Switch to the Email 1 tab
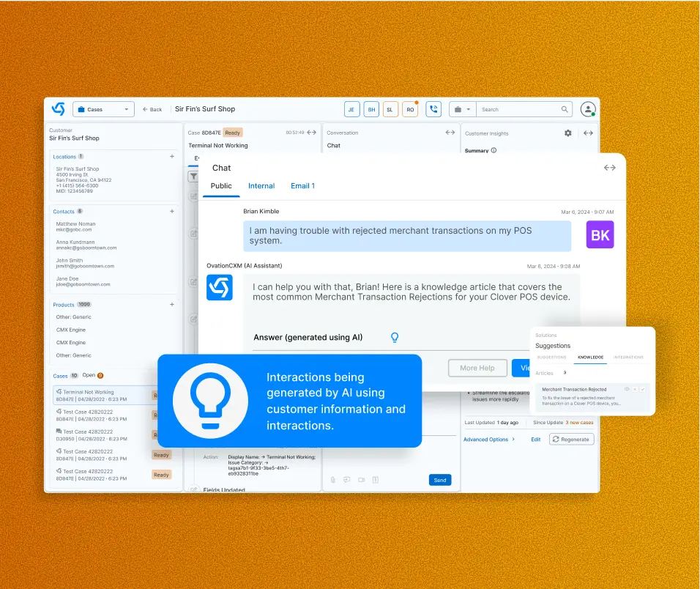 pyautogui.click(x=302, y=186)
